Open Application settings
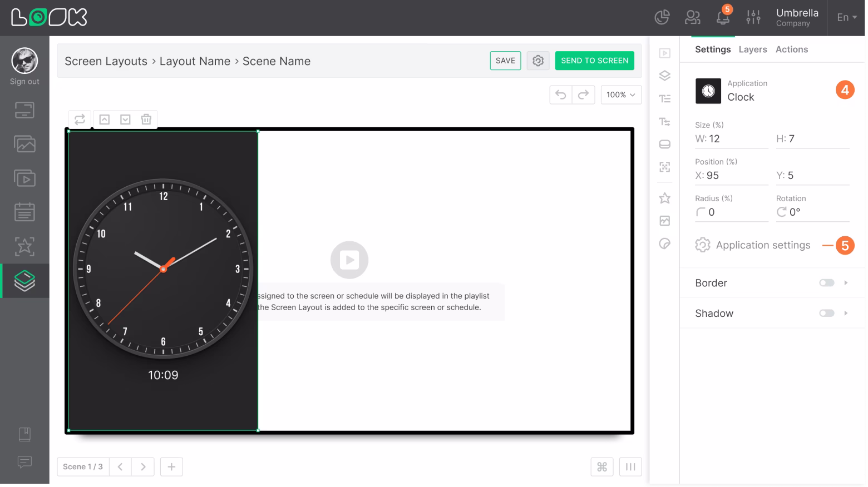 (x=753, y=245)
